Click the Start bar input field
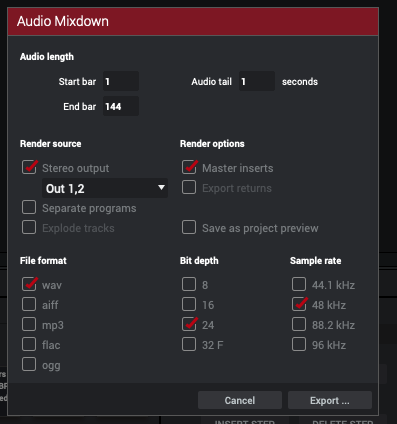 [x=121, y=81]
